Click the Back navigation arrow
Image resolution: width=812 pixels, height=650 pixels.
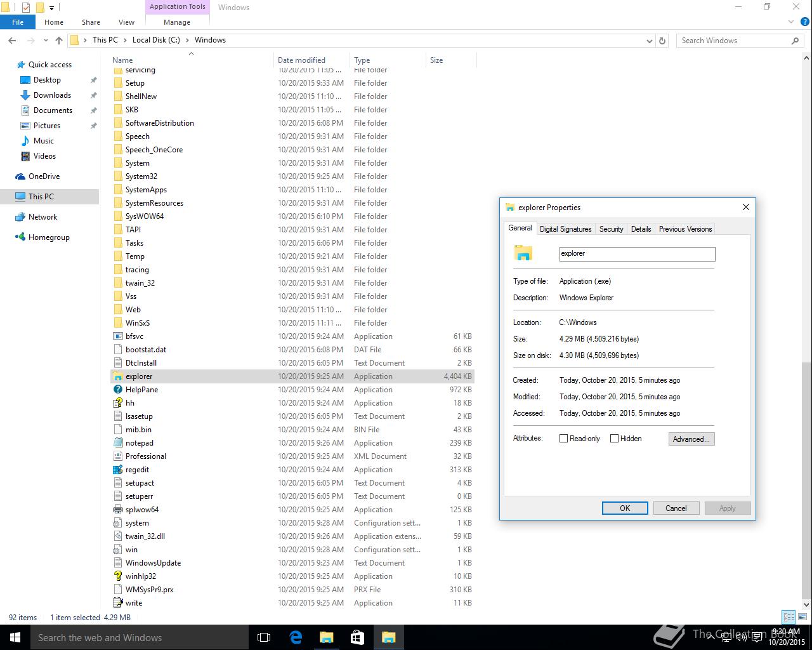click(12, 40)
